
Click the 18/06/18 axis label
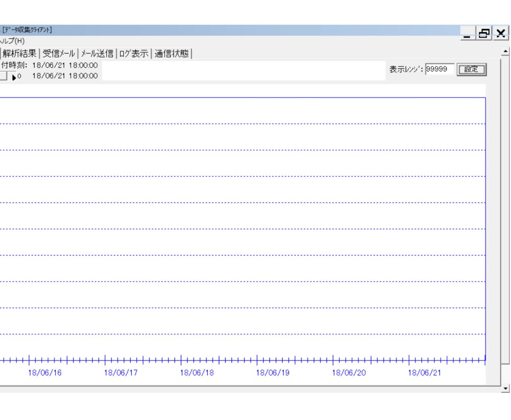coord(197,373)
